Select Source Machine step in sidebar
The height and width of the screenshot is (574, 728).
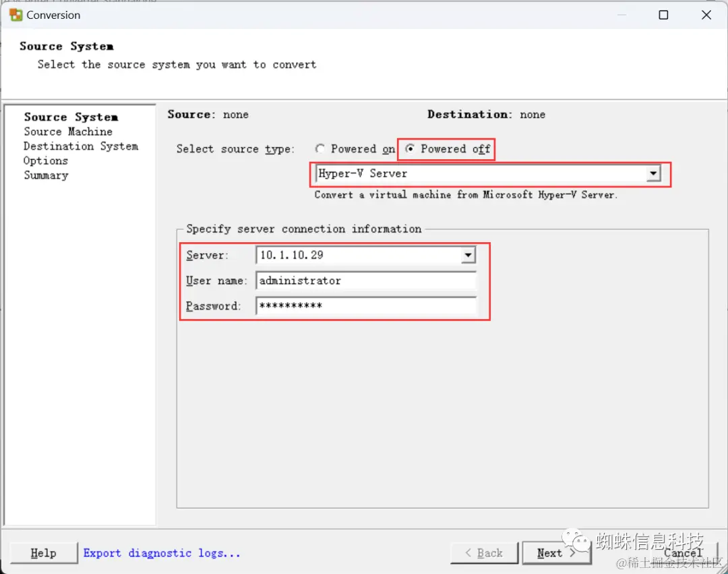click(68, 132)
